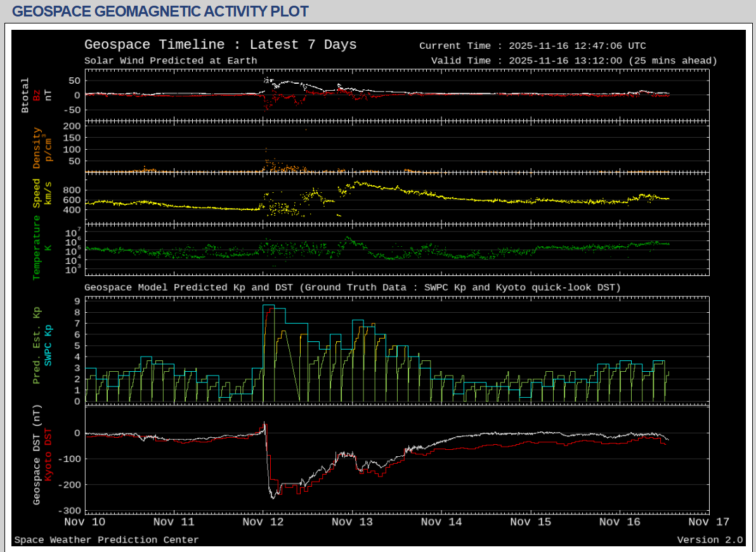Click the cyan SWPC Kp legend label

coord(48,345)
